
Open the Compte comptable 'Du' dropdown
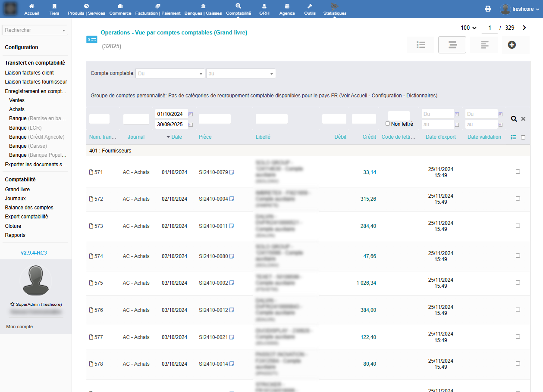tap(170, 74)
